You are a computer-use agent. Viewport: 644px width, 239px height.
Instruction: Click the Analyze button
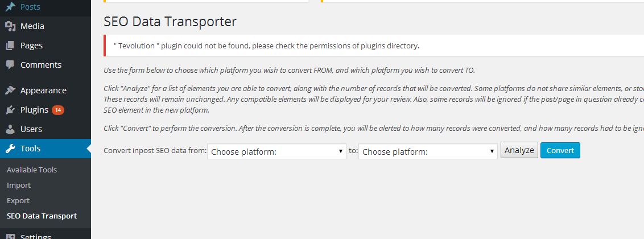tap(519, 150)
